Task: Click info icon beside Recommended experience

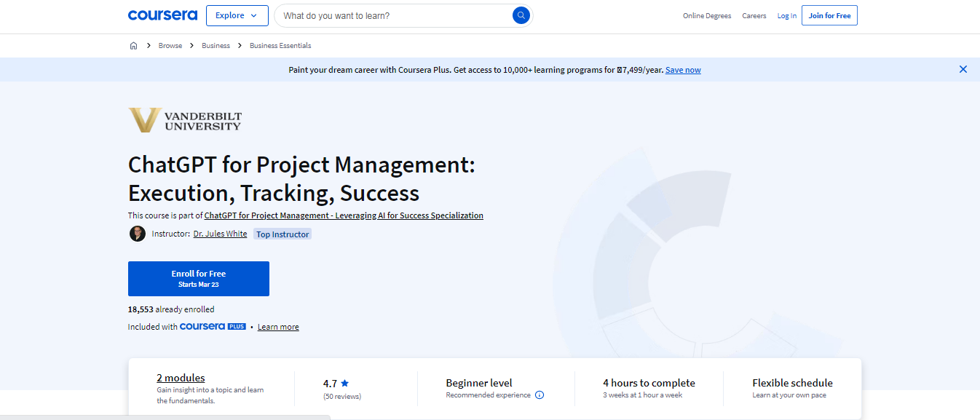Action: pos(540,395)
